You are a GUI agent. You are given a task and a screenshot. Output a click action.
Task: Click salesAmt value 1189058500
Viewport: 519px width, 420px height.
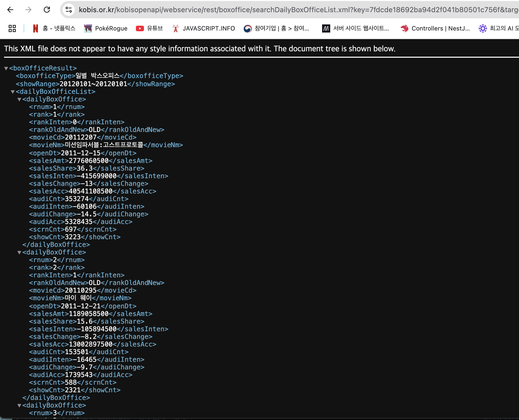89,314
